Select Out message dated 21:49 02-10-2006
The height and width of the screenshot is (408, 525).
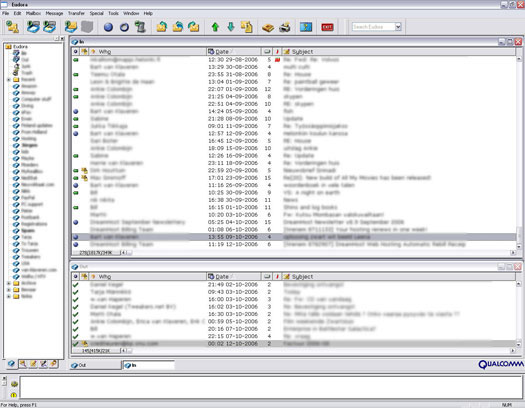294,284
